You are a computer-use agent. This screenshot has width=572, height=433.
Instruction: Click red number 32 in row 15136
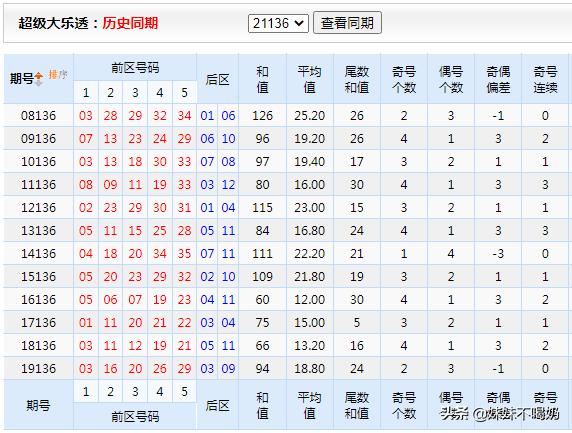point(185,277)
